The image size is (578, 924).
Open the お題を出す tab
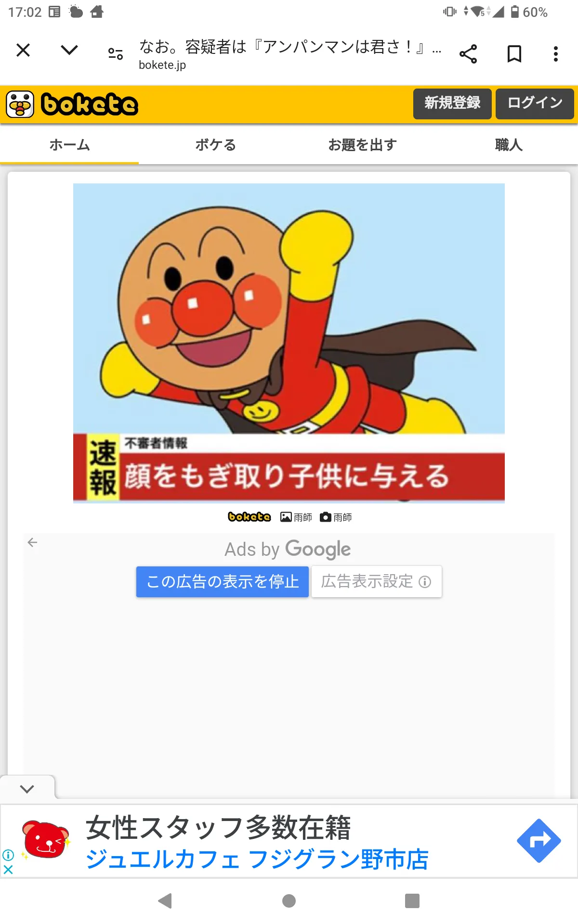pos(362,145)
